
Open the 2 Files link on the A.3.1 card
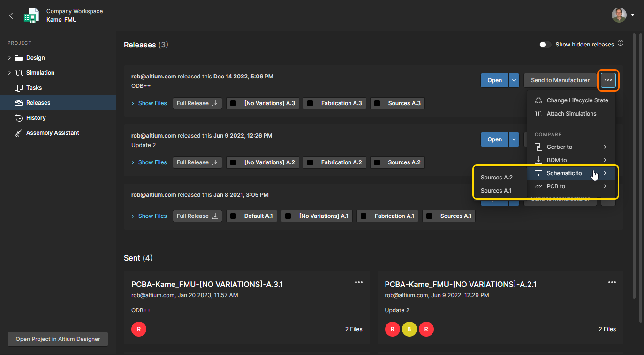pos(354,329)
